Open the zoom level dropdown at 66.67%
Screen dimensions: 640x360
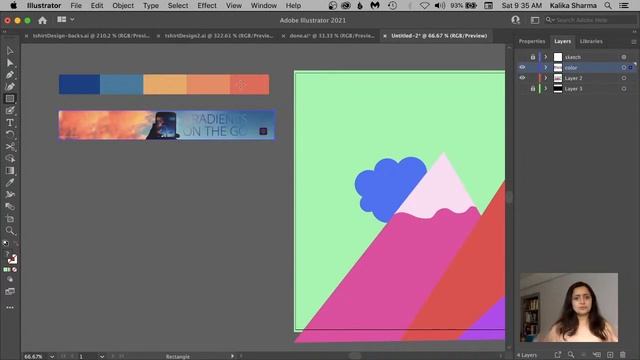click(x=52, y=356)
